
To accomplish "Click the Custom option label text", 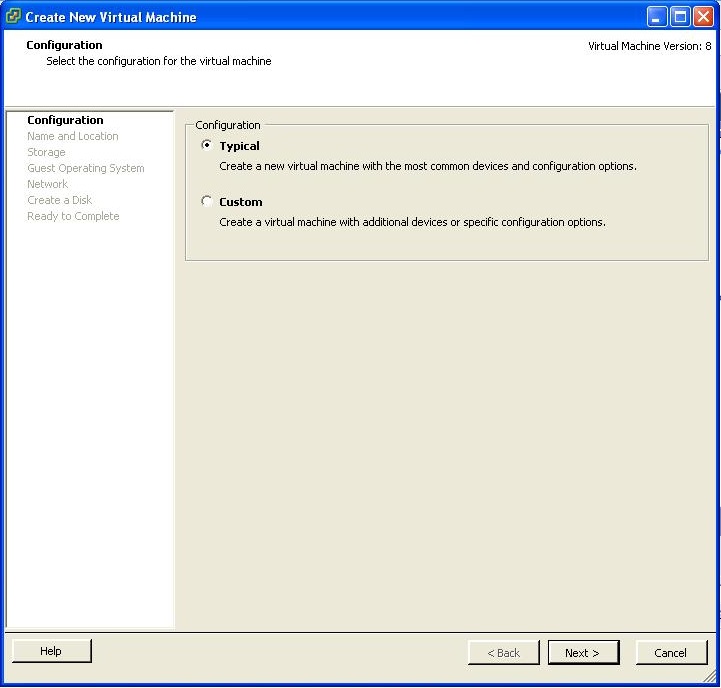I will pyautogui.click(x=241, y=202).
